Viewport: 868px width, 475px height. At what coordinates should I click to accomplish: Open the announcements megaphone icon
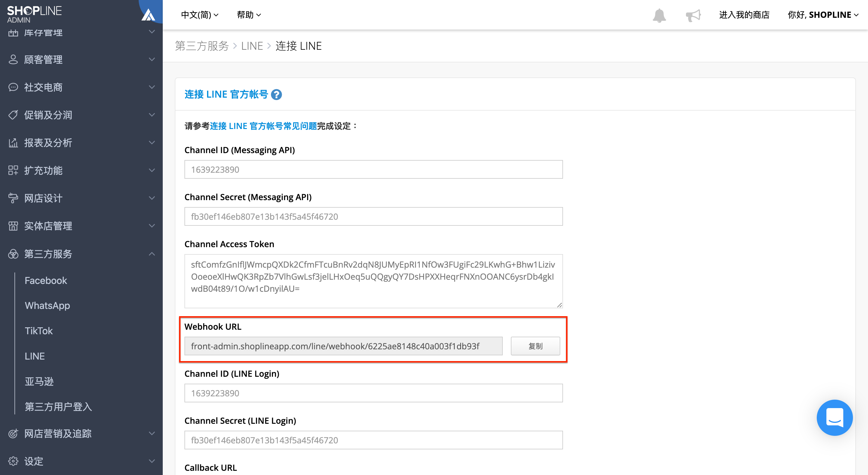point(693,15)
